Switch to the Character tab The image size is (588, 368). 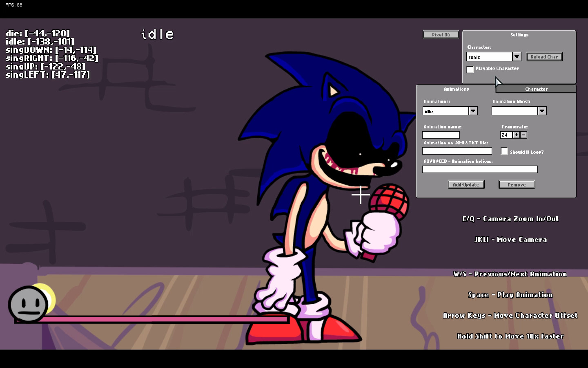point(536,89)
